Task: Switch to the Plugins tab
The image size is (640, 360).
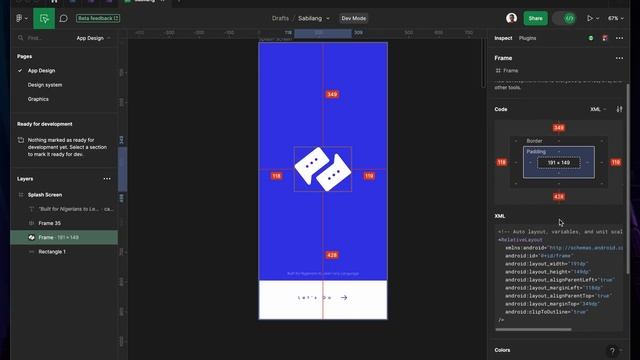Action: 527,38
